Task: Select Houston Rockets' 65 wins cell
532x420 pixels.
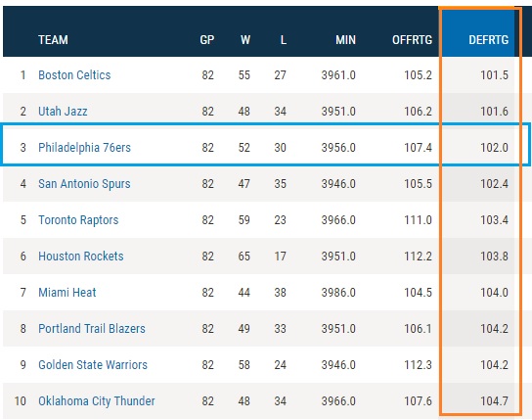Action: 244,256
